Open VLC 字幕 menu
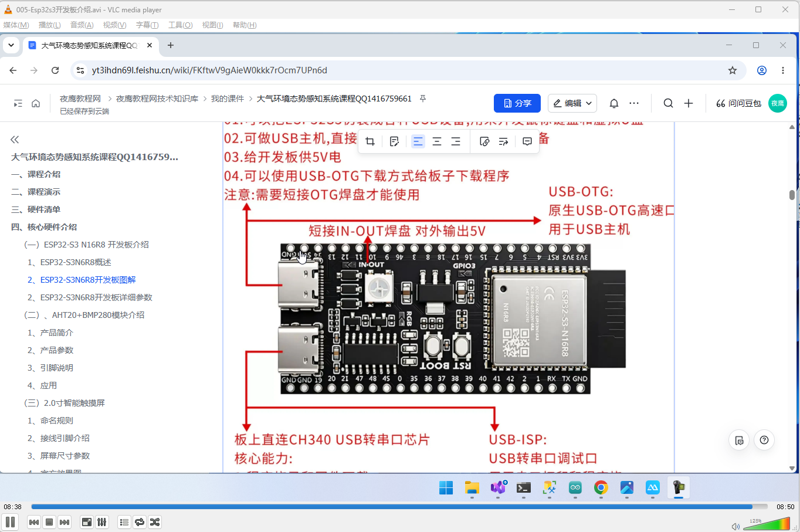 (x=147, y=25)
